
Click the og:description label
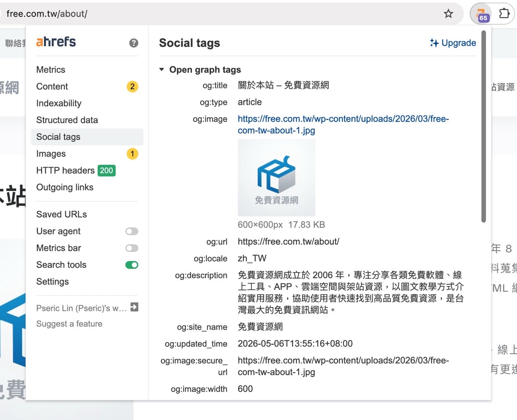point(201,275)
